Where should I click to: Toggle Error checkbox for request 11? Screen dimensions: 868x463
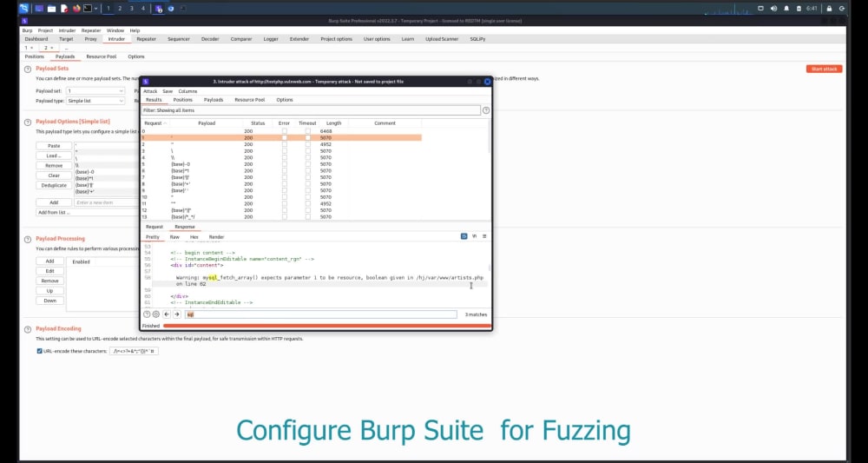(285, 204)
